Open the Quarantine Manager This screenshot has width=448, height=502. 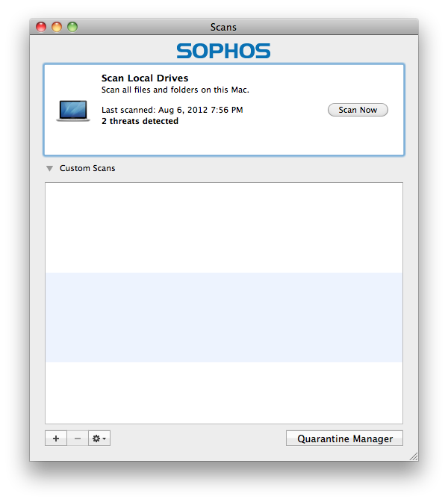pyautogui.click(x=344, y=439)
